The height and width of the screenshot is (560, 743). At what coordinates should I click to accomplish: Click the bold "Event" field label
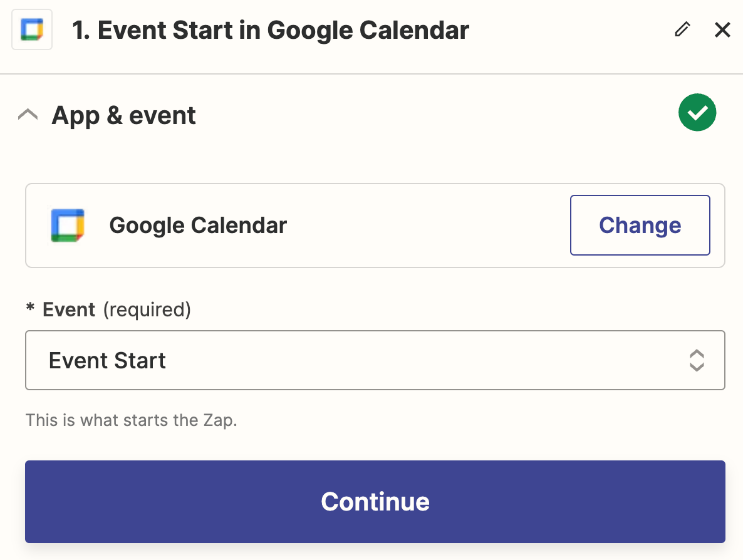coord(69,309)
